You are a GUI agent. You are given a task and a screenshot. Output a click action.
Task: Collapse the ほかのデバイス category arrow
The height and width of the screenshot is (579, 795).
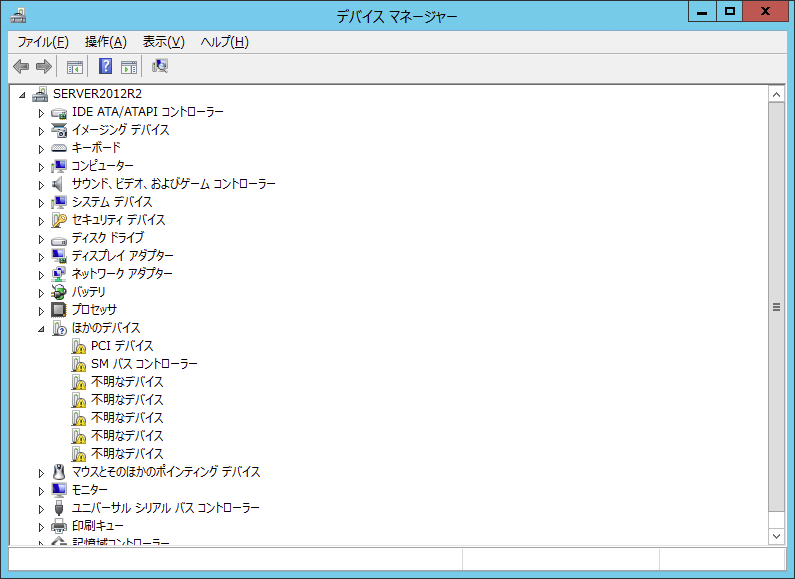coord(41,329)
